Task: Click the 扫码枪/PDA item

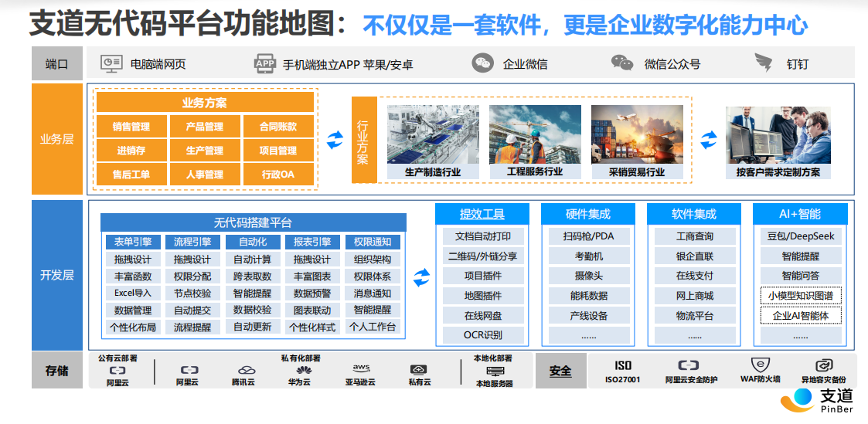Action: [589, 236]
